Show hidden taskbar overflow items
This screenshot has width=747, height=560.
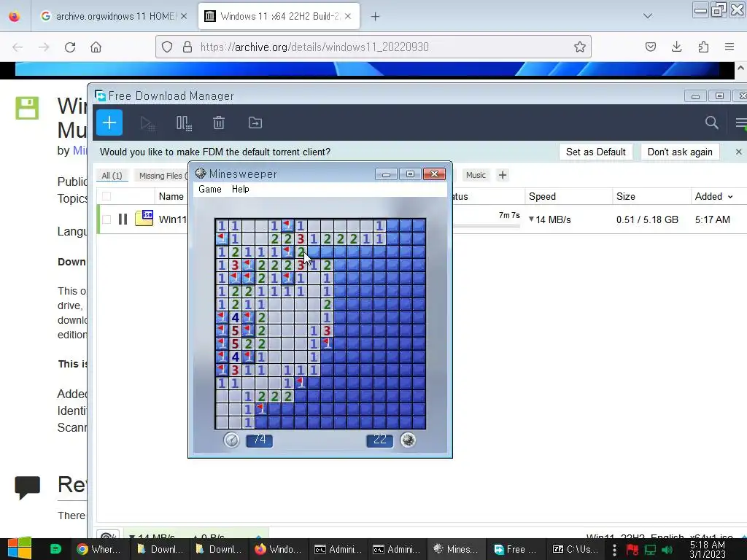tap(614, 550)
